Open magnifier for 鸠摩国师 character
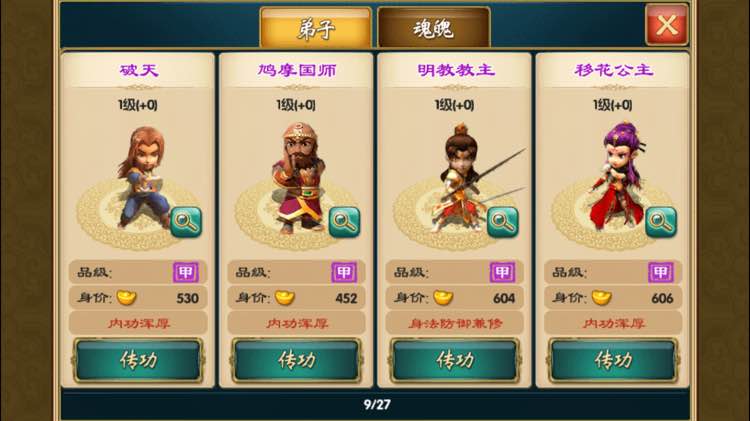 click(344, 222)
